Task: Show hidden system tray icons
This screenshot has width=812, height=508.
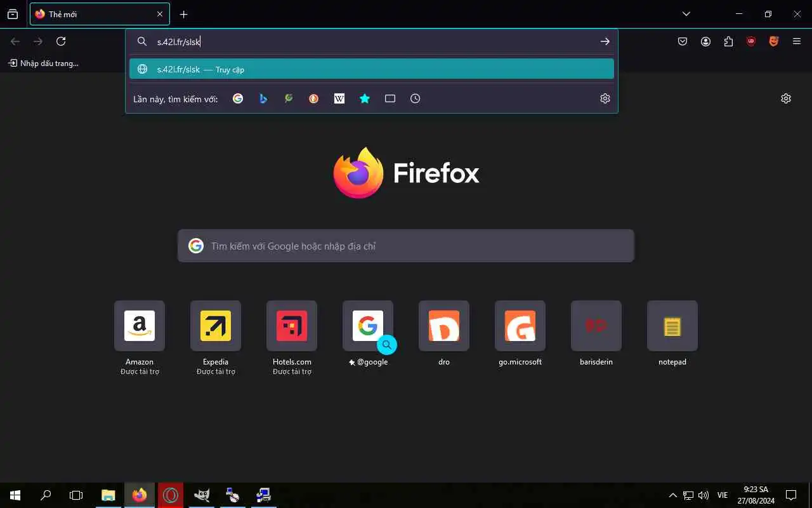Action: click(673, 495)
